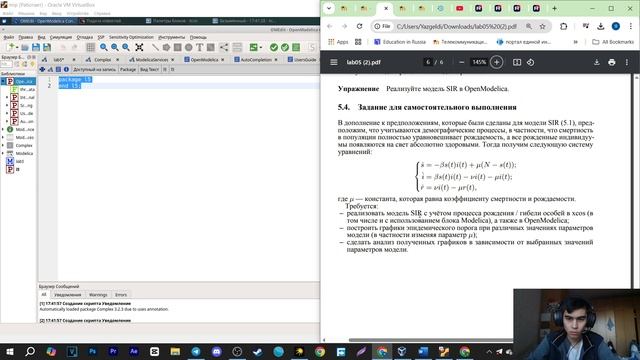Open the Telegram icon in the Windows taskbar
This screenshot has width=640, height=360.
pyautogui.click(x=196, y=351)
